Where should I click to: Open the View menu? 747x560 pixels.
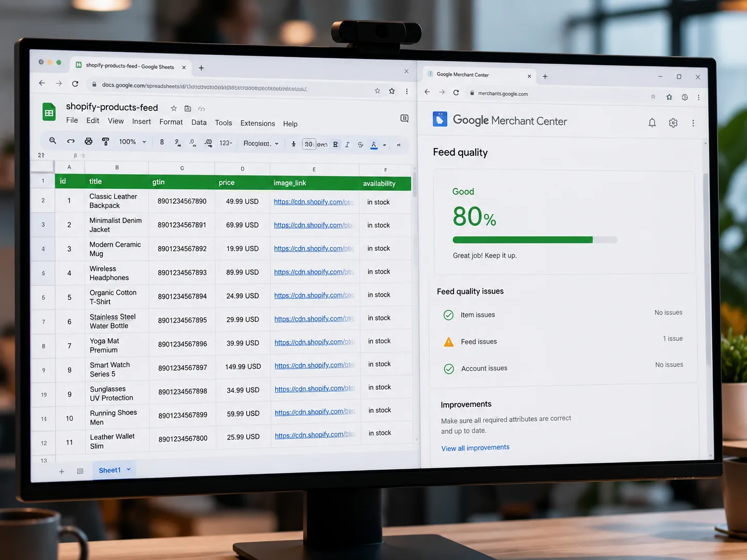coord(116,121)
